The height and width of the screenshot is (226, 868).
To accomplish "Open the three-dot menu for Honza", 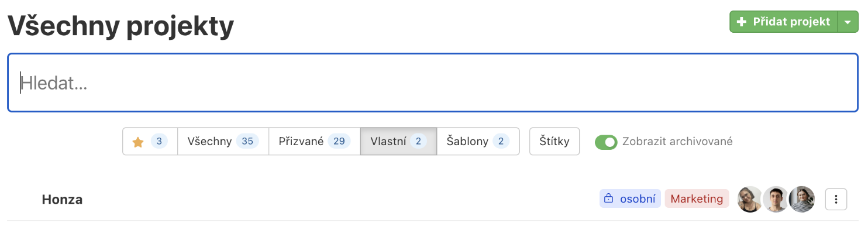I will coord(836,199).
